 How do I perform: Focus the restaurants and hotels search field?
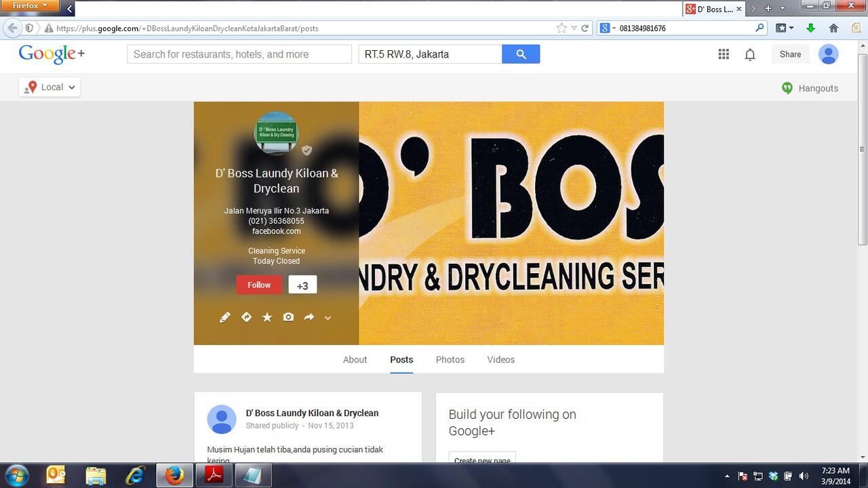tap(239, 54)
